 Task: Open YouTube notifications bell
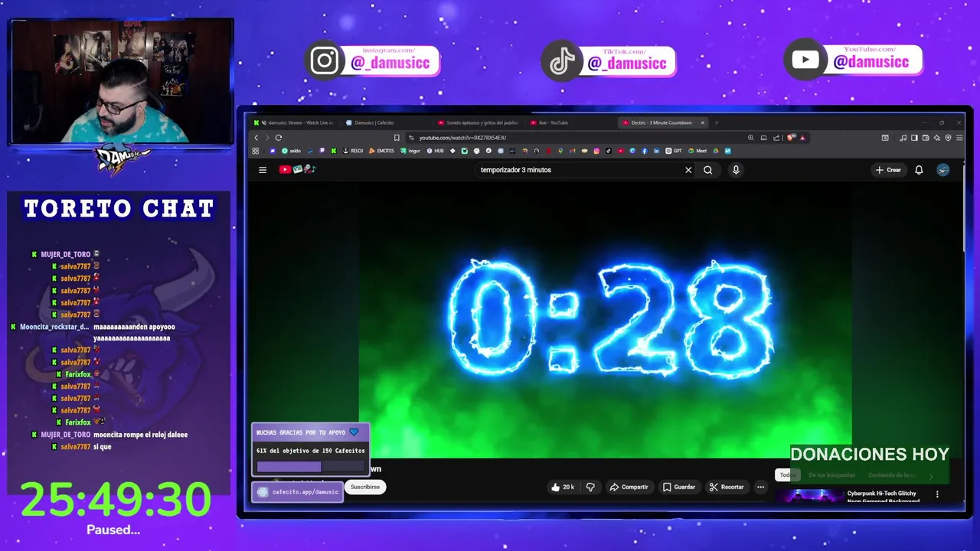919,170
